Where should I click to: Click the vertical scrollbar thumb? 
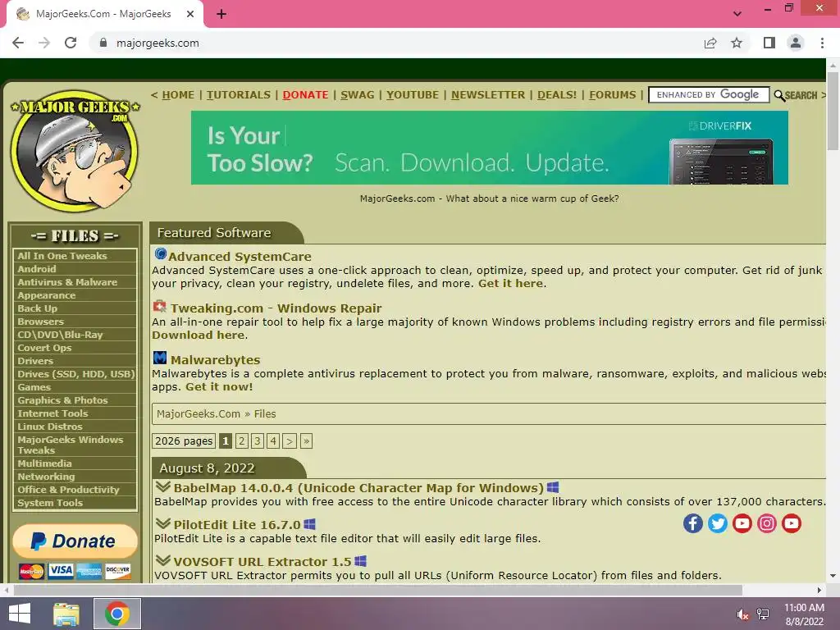tap(833, 111)
